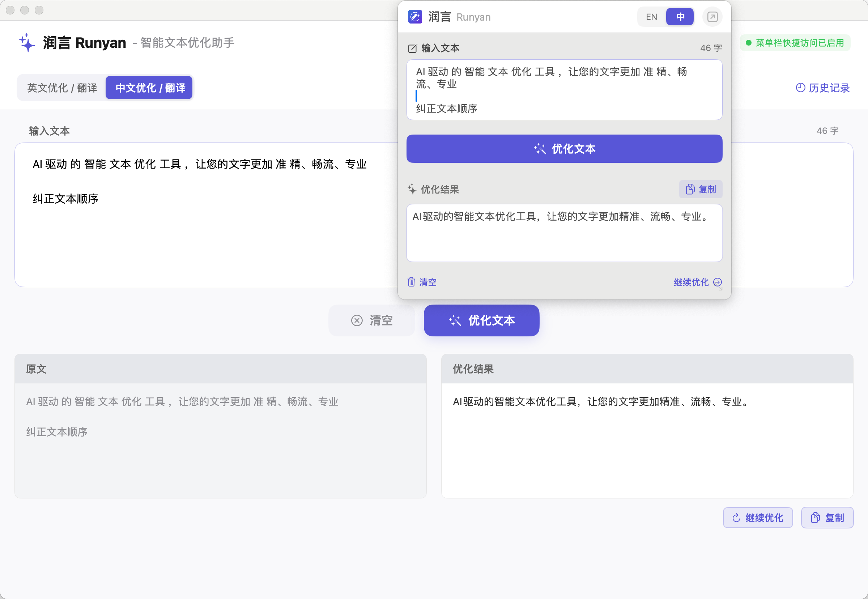Open main window via popup arrow icon
This screenshot has height=599, width=868.
pyautogui.click(x=712, y=17)
